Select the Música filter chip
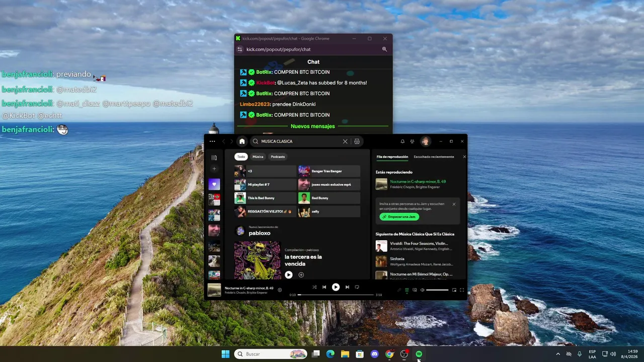This screenshot has height=362, width=644. [258, 156]
